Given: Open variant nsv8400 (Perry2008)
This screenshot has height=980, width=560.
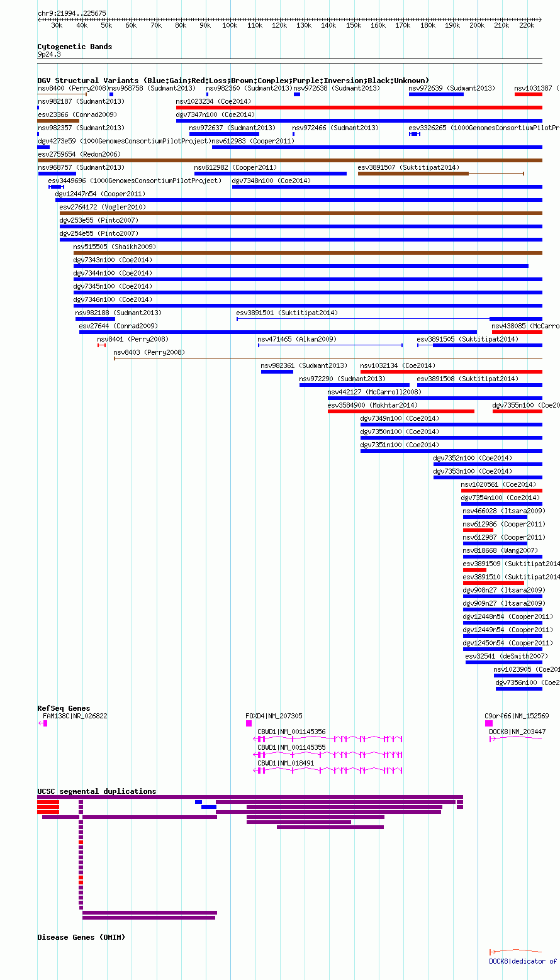Looking at the screenshot, I should [x=72, y=89].
